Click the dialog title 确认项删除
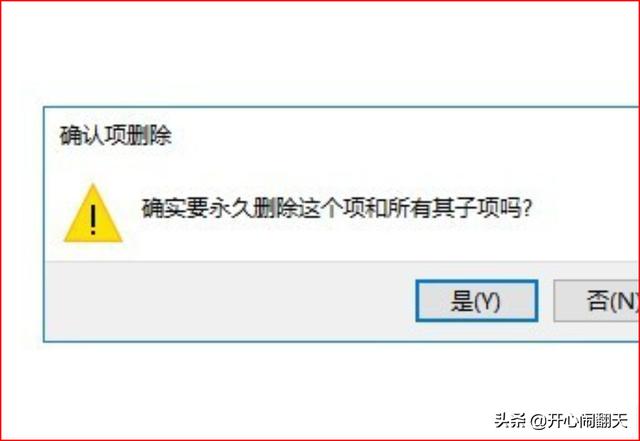This screenshot has height=441, width=640. 116,136
